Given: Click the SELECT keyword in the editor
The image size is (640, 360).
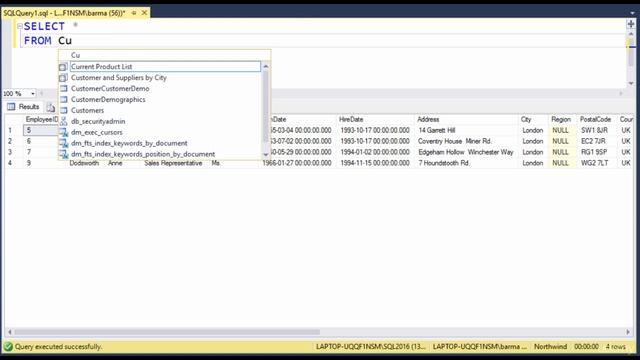Looking at the screenshot, I should coord(44,27).
